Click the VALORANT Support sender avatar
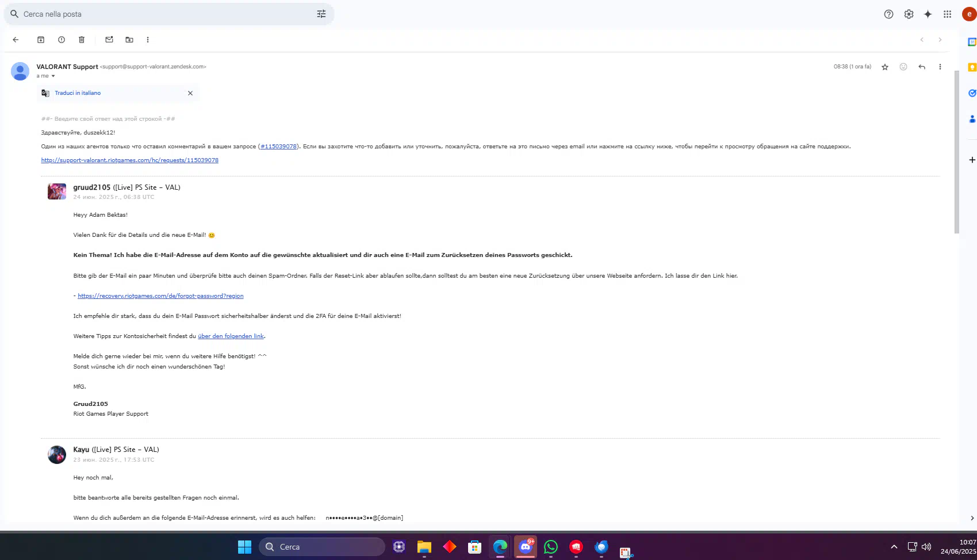Screen dimensions: 977x560 [x=20, y=71]
